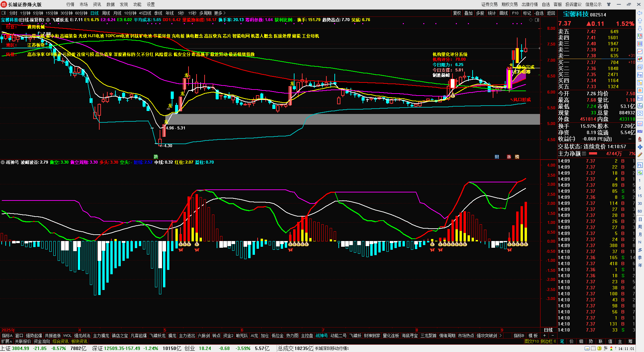
Task: Switch sidebar period to 15 minutes
Action: 640,196
